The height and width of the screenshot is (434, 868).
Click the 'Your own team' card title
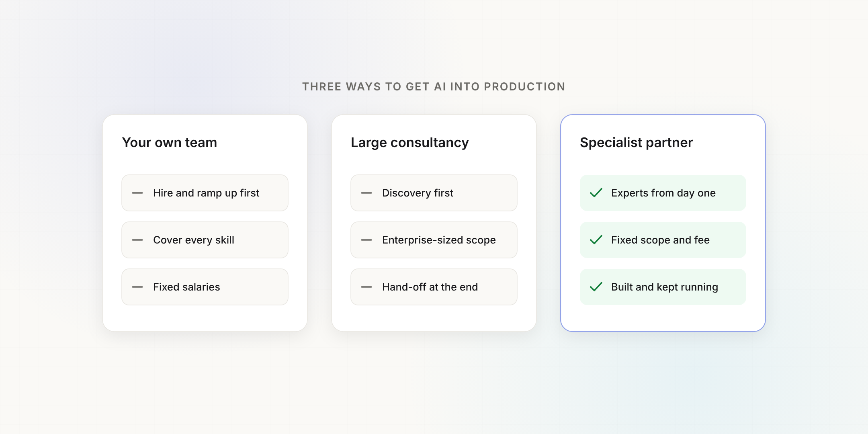(x=170, y=143)
